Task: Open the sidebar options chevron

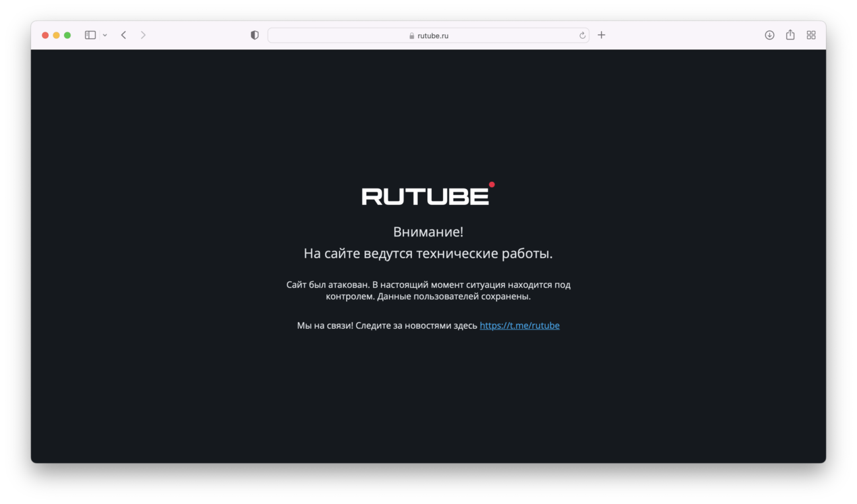Action: 103,35
